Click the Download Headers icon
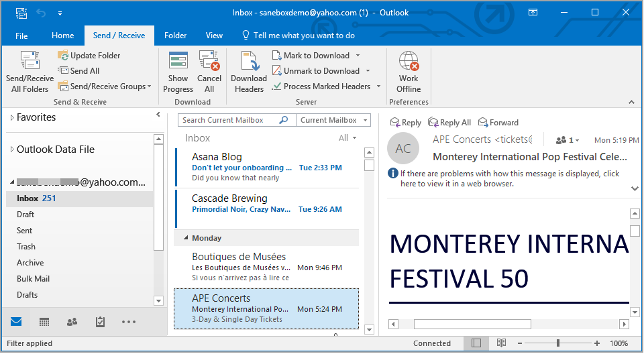Screen dimensions: 644x354 (x=249, y=62)
